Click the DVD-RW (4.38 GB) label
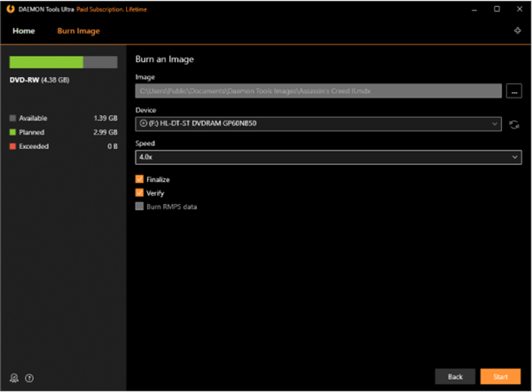Viewport: 532px width, 392px height. click(39, 80)
